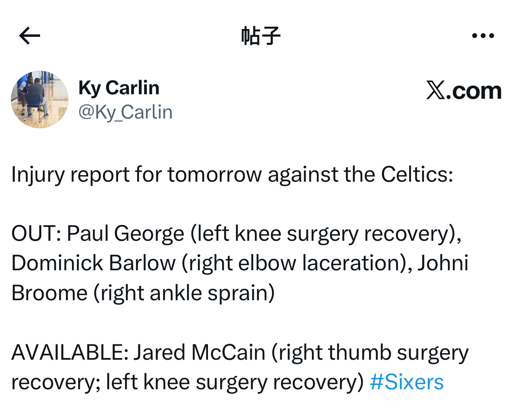
Task: Open Ky Carlin's profile avatar
Action: (x=39, y=100)
